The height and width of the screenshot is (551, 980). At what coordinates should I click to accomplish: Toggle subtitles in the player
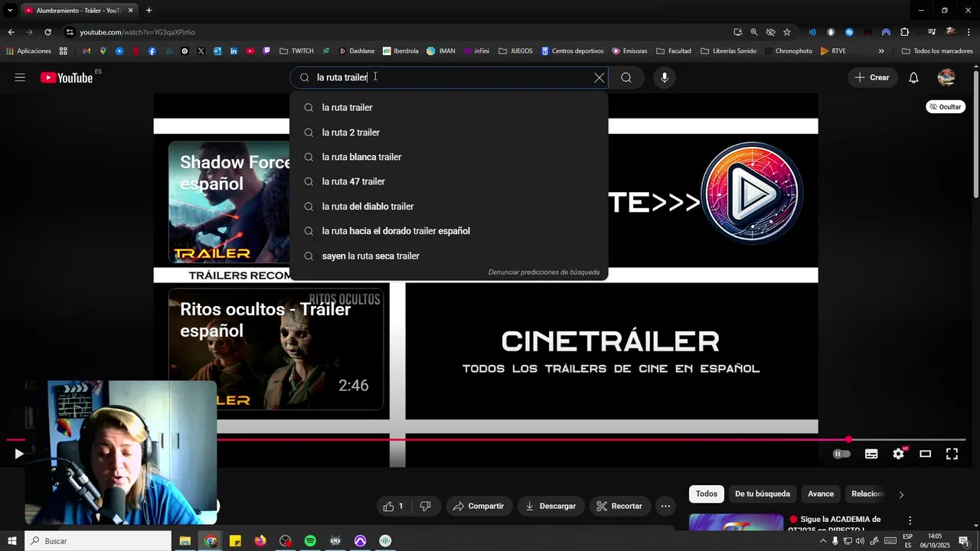[x=871, y=454]
